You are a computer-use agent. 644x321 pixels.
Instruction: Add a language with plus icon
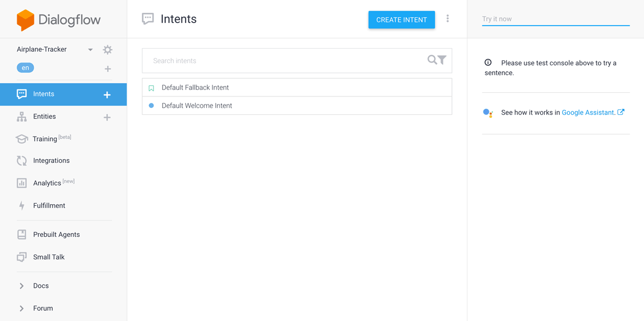click(x=107, y=69)
